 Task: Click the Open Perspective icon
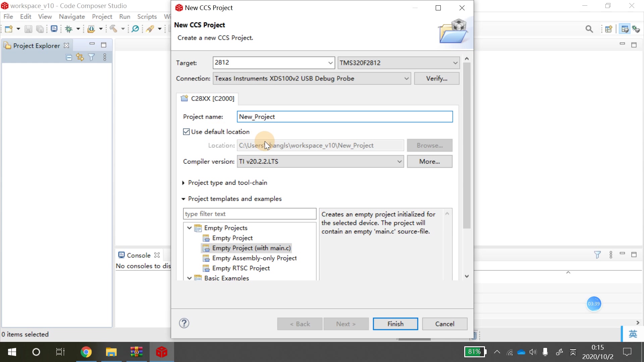[609, 29]
